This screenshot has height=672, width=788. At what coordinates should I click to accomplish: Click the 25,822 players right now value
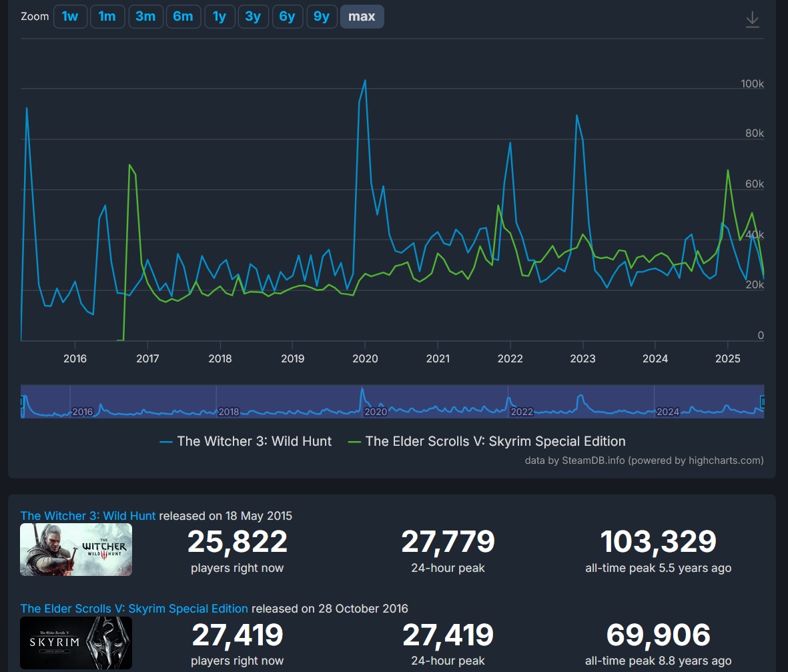[x=238, y=542]
